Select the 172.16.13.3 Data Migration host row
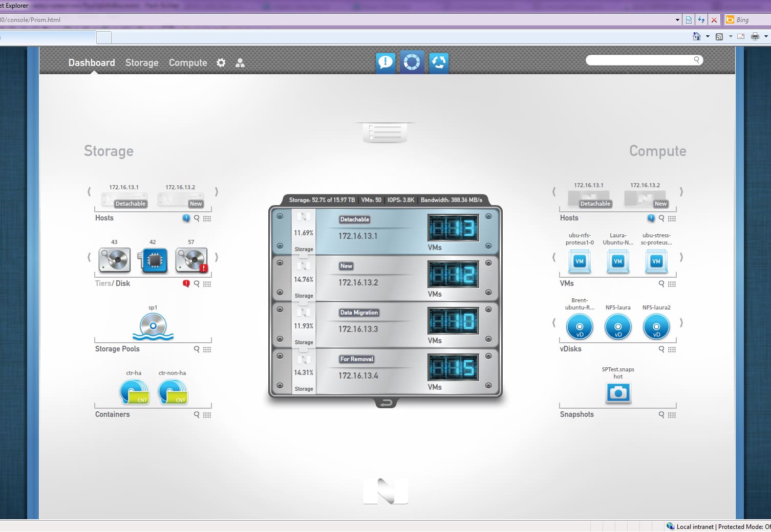 pos(385,325)
